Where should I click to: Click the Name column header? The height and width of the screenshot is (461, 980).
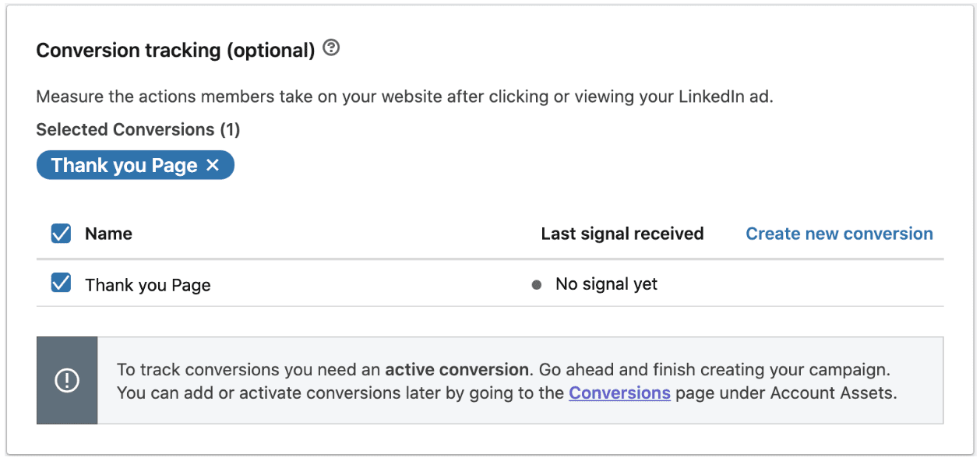click(108, 234)
